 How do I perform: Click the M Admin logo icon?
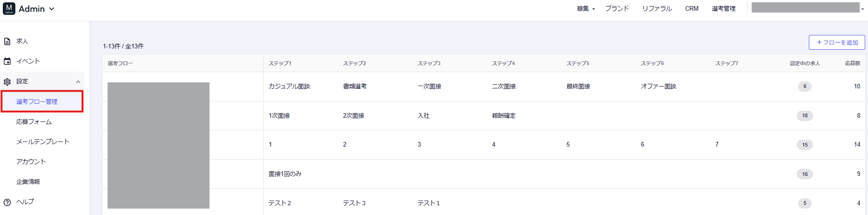click(9, 8)
